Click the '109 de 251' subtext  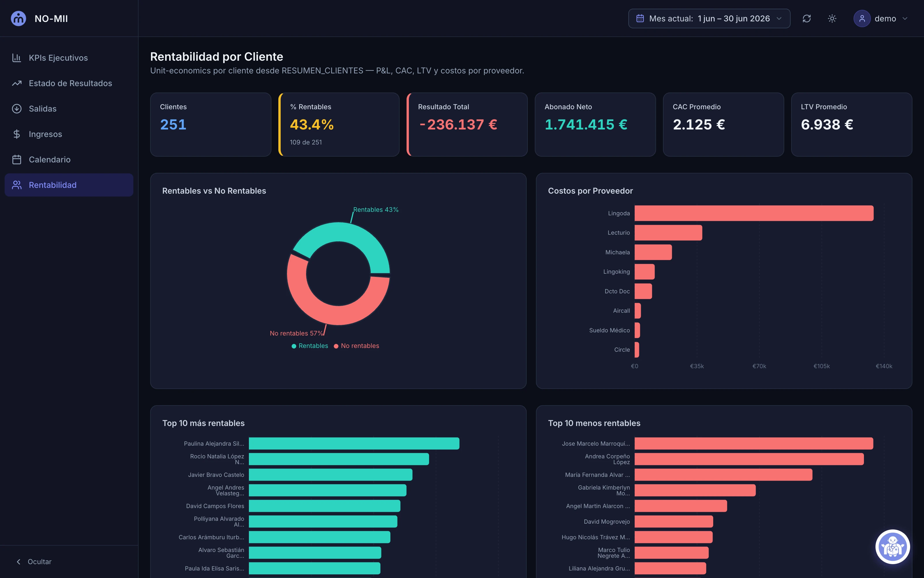click(x=306, y=142)
